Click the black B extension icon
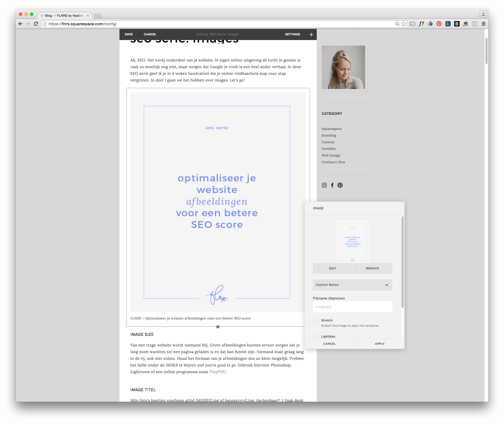This screenshot has width=504, height=424. click(x=457, y=24)
